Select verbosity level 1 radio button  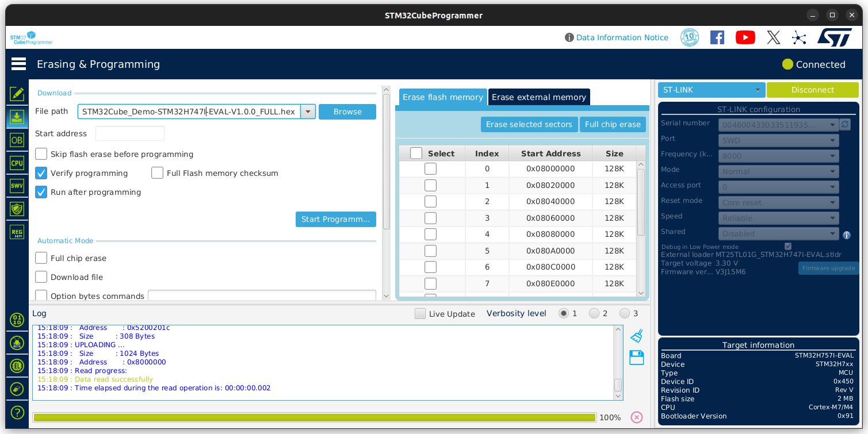[x=564, y=313]
